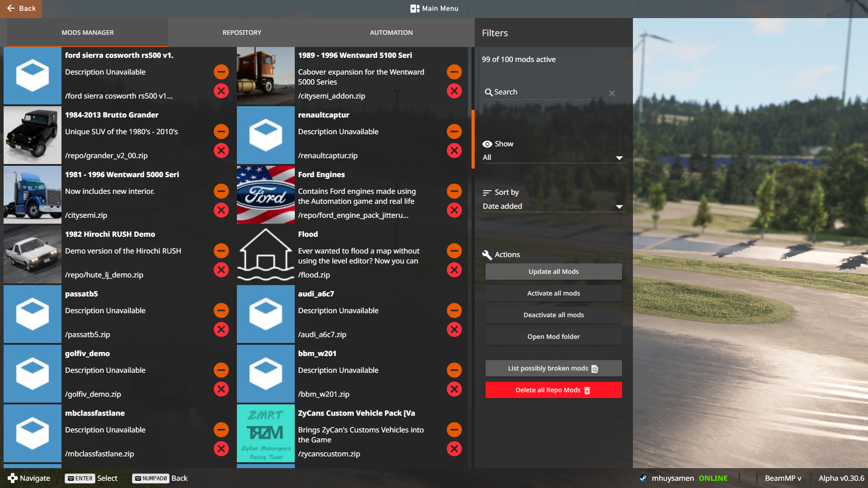Click the search magnifier icon
Viewport: 868px width, 488px height.
[x=488, y=92]
